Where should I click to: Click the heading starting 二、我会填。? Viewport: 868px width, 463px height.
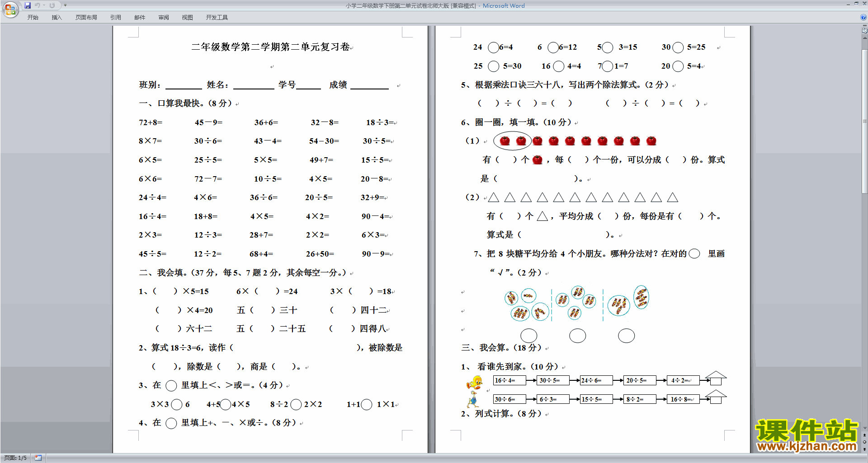point(243,273)
